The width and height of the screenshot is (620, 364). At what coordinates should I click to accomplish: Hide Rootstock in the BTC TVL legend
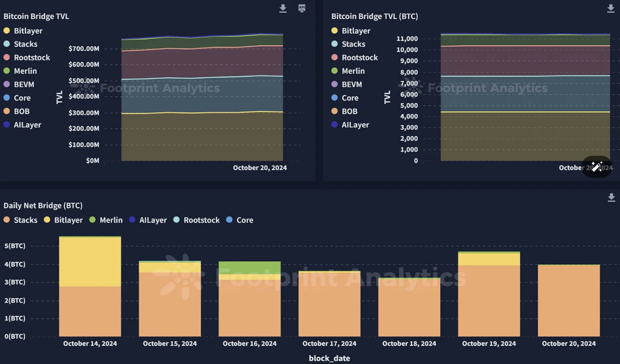pos(354,57)
